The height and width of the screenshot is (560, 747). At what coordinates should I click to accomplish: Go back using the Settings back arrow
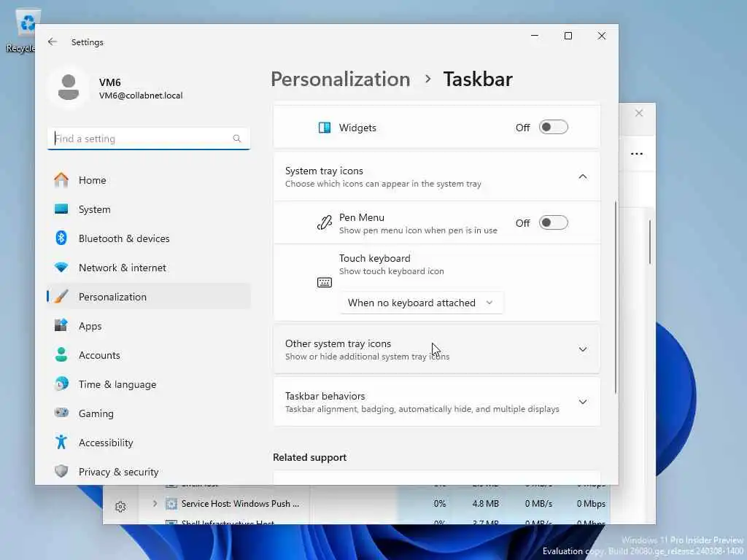click(x=53, y=42)
